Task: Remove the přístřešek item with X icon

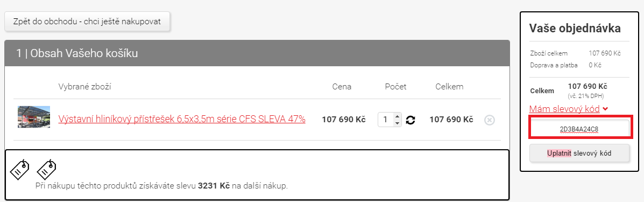Action: [x=489, y=120]
